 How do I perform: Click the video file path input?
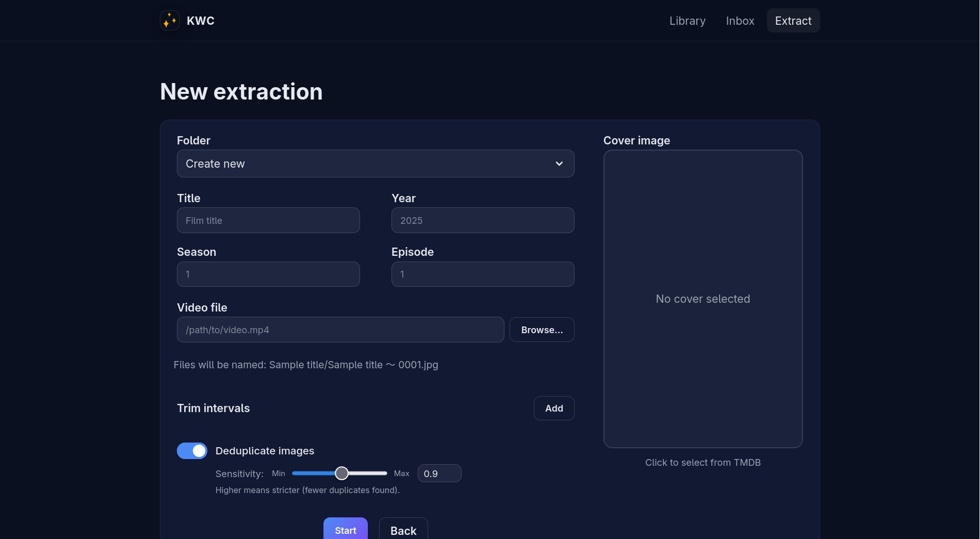[340, 330]
